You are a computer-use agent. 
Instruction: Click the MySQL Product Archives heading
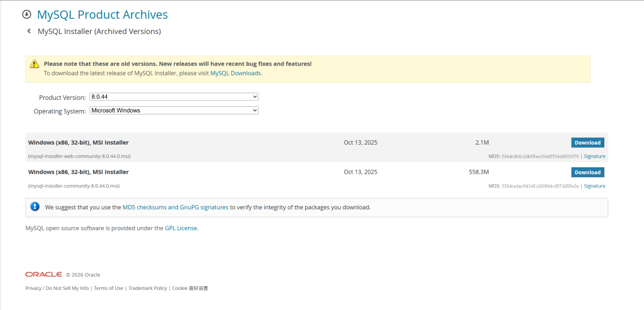point(103,15)
